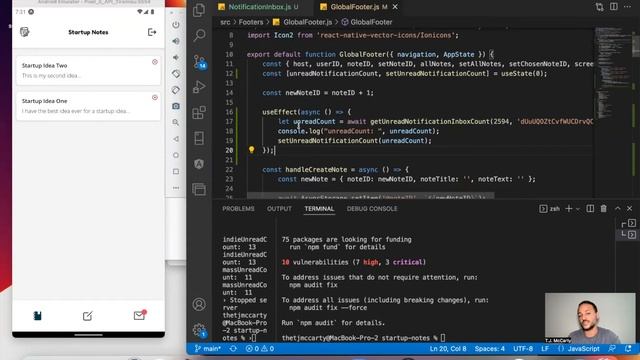
Task: Switch to the PROBLEMS panel tab
Action: tap(238, 209)
